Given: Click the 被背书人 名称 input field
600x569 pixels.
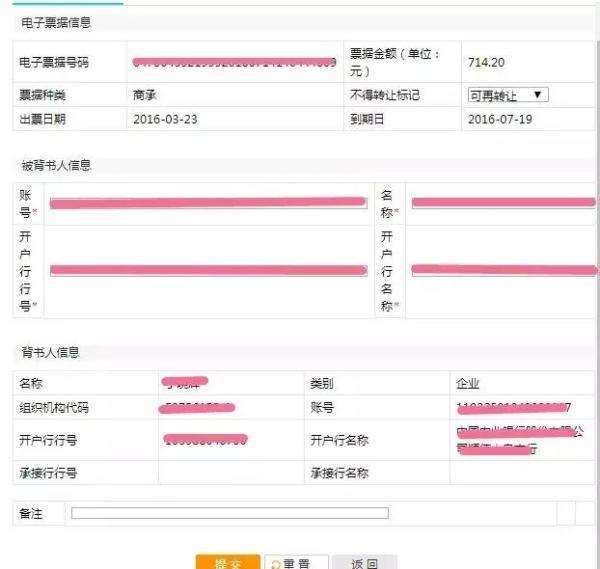Looking at the screenshot, I should pos(503,202).
